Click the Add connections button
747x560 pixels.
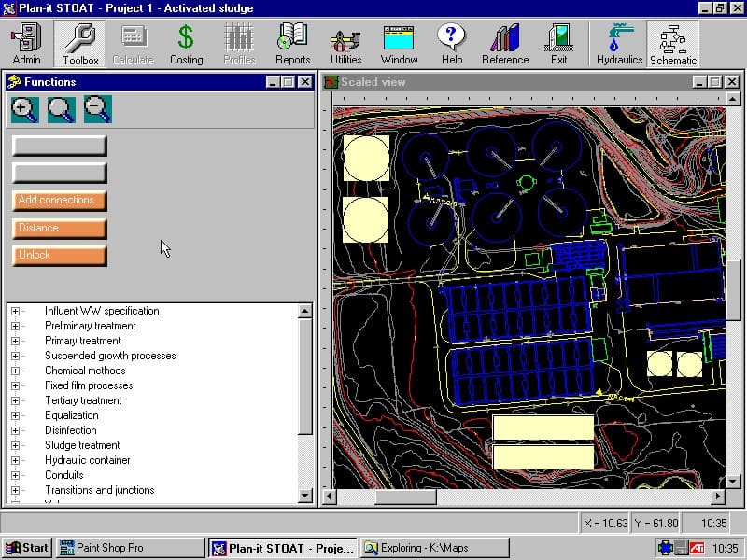[59, 201]
